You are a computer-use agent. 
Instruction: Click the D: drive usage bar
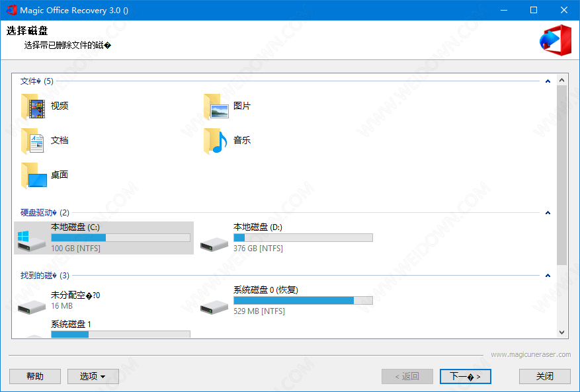[303, 237]
